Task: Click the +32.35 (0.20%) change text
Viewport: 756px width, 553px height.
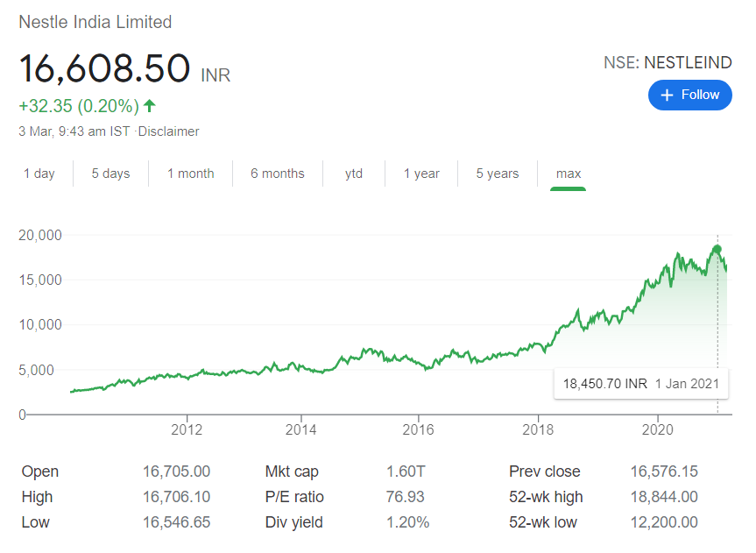Action: pyautogui.click(x=79, y=106)
